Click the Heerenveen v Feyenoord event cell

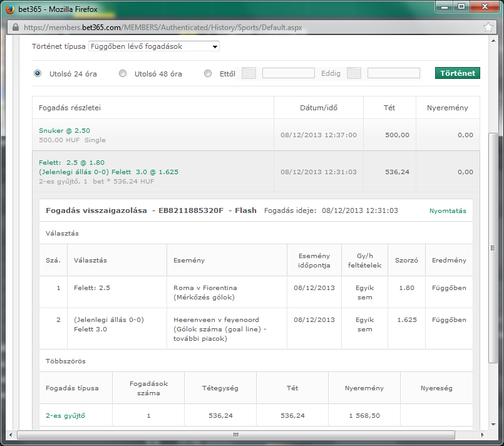tap(227, 329)
